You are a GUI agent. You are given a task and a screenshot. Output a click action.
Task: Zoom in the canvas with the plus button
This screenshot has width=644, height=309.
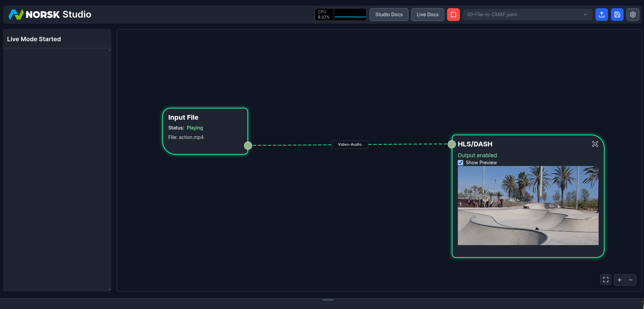click(x=619, y=280)
